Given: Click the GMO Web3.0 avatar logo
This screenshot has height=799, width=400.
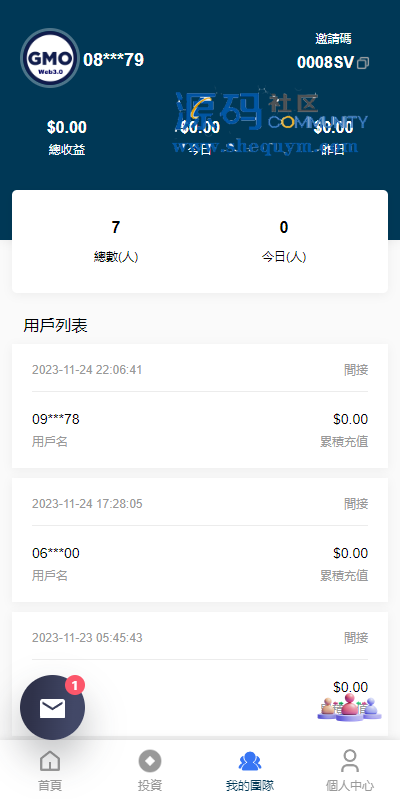Looking at the screenshot, I should (x=50, y=59).
